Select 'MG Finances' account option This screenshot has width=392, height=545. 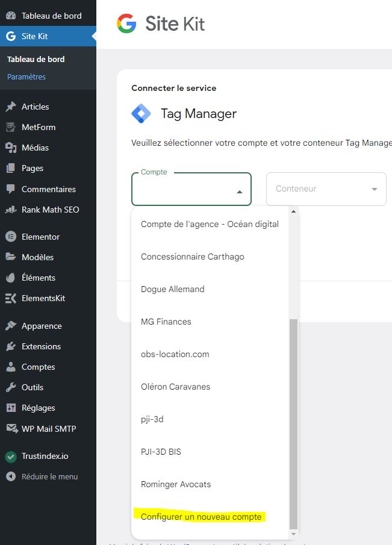tap(166, 322)
